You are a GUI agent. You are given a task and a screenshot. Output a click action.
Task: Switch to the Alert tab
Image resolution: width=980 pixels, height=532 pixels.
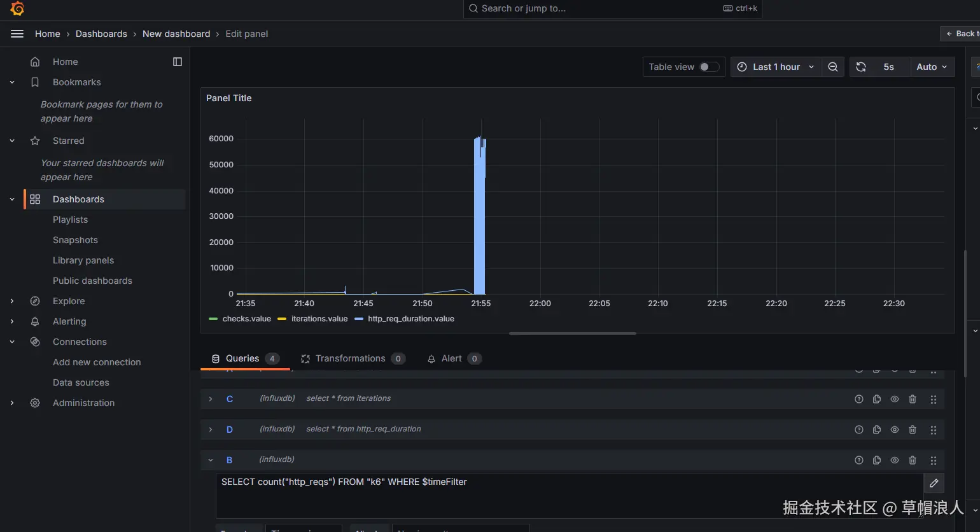tap(454, 358)
